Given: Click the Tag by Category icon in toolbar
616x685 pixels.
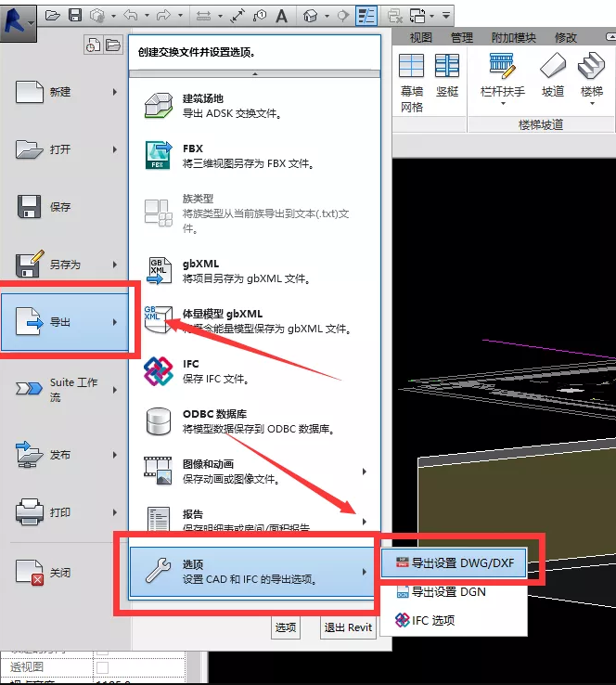Looking at the screenshot, I should coord(260,16).
